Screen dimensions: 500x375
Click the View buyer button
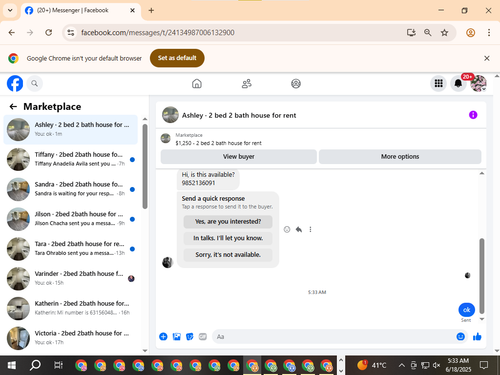pos(239,157)
